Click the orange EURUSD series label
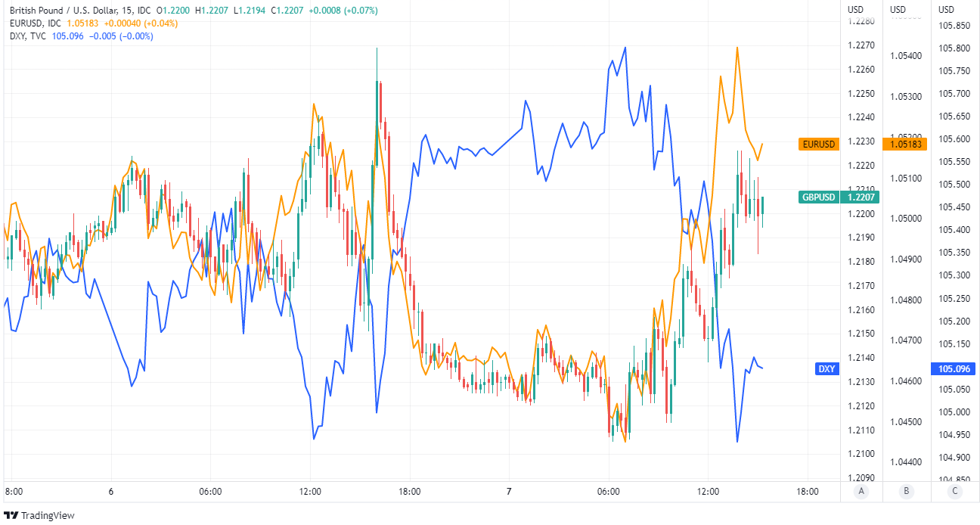980x525 pixels. 819,144
